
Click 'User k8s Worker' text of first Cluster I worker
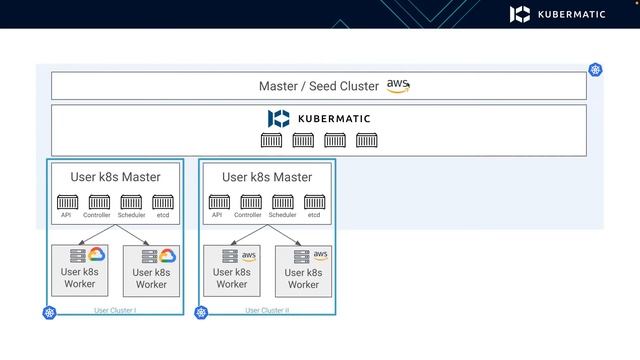pyautogui.click(x=80, y=278)
